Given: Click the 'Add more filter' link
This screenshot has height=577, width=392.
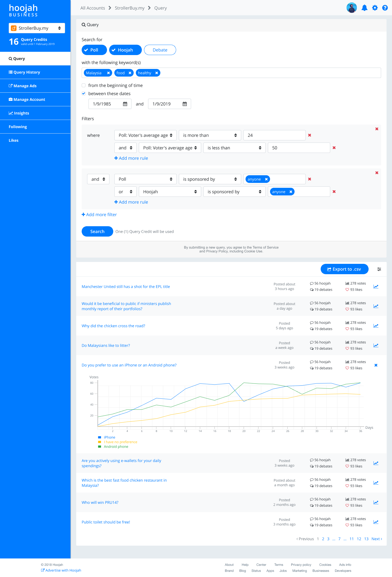Looking at the screenshot, I should pyautogui.click(x=99, y=215).
